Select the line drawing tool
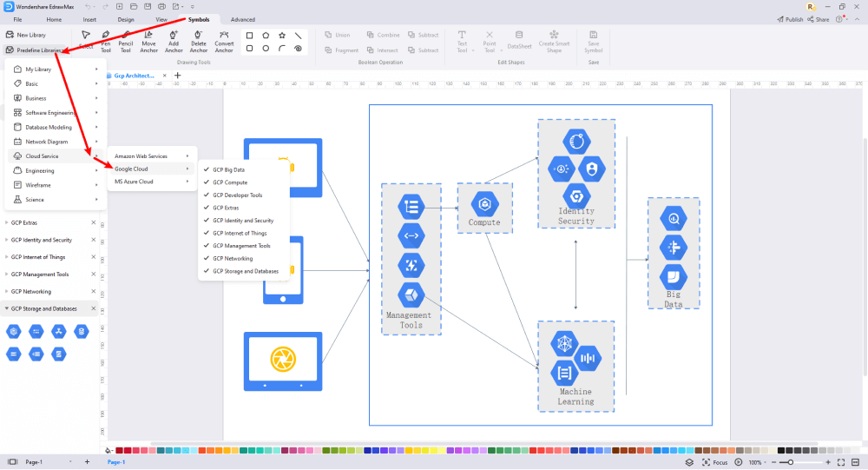 [299, 35]
